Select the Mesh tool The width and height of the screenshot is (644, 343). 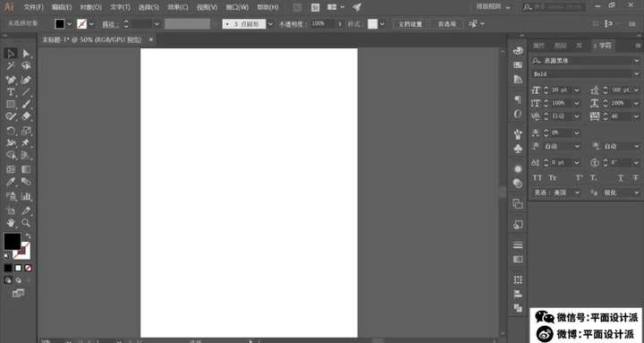click(11, 169)
